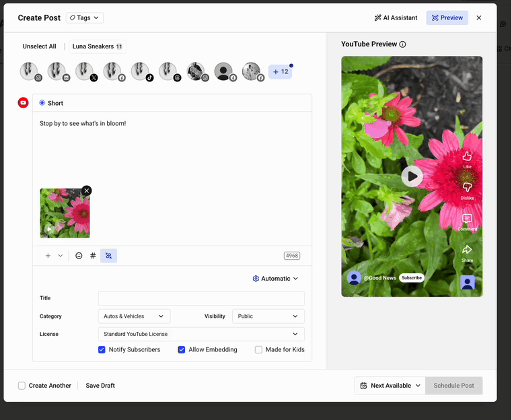Select the Luna Sneakers Facebook profile avatar
The width and height of the screenshot is (512, 420).
tap(113, 71)
